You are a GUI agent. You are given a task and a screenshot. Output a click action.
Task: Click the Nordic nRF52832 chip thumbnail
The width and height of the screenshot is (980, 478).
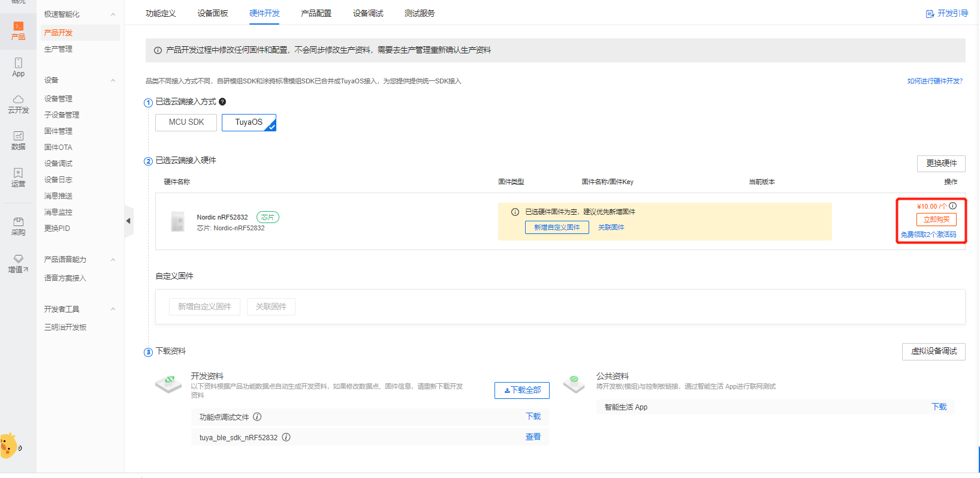tap(177, 221)
